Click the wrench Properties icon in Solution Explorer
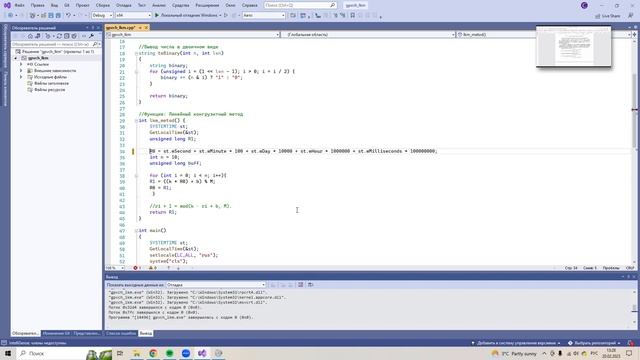Viewport: 640px width, 360px height. pos(91,36)
